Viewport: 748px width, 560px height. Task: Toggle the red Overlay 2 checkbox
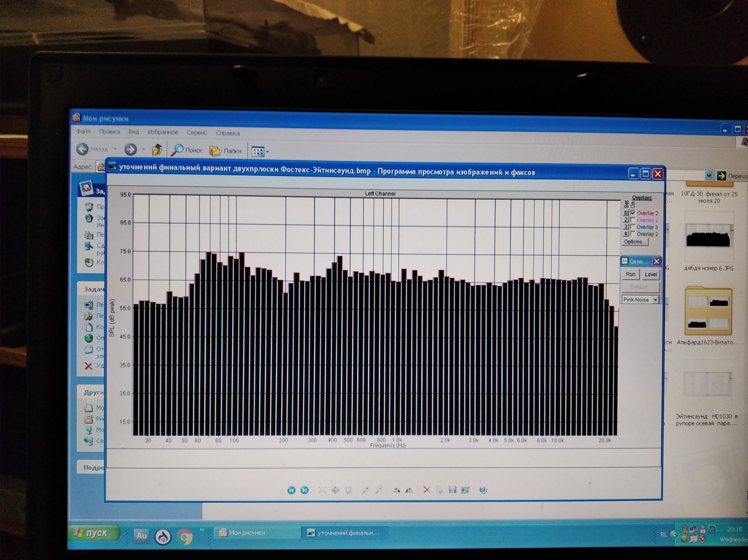point(633,212)
